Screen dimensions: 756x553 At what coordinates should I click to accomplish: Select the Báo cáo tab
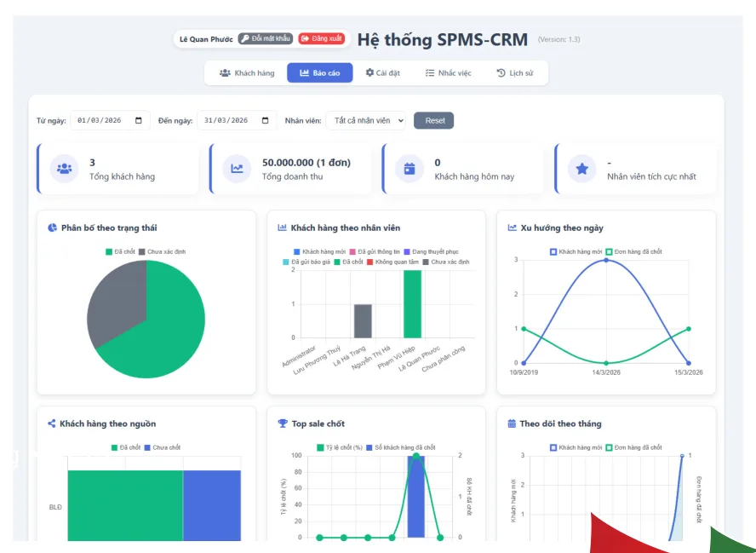tap(319, 73)
